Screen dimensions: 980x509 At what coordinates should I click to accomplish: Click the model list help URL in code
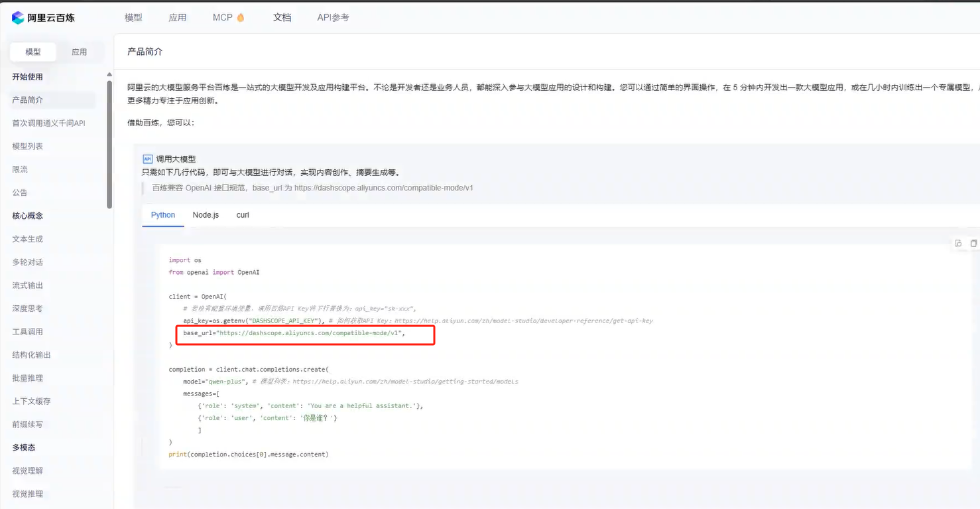coord(405,382)
